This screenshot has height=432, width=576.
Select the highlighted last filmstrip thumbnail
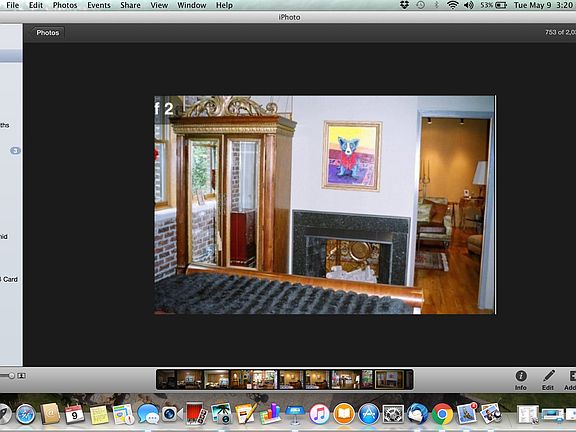point(389,379)
